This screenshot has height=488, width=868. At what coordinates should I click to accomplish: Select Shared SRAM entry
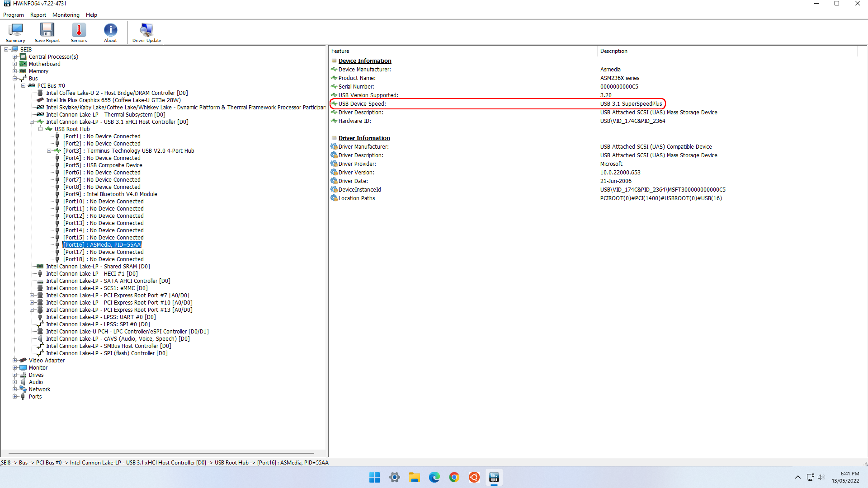click(x=98, y=267)
